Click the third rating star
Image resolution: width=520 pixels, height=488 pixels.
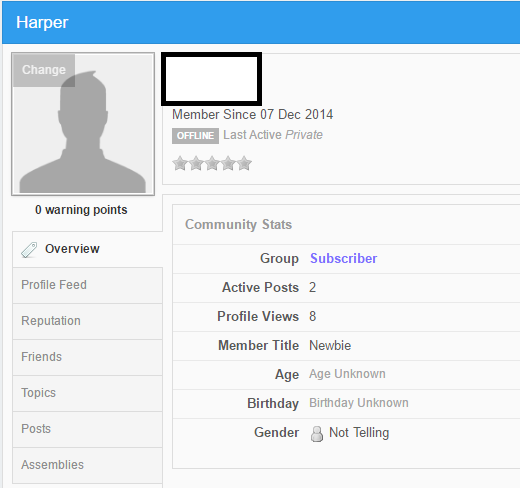[x=212, y=163]
